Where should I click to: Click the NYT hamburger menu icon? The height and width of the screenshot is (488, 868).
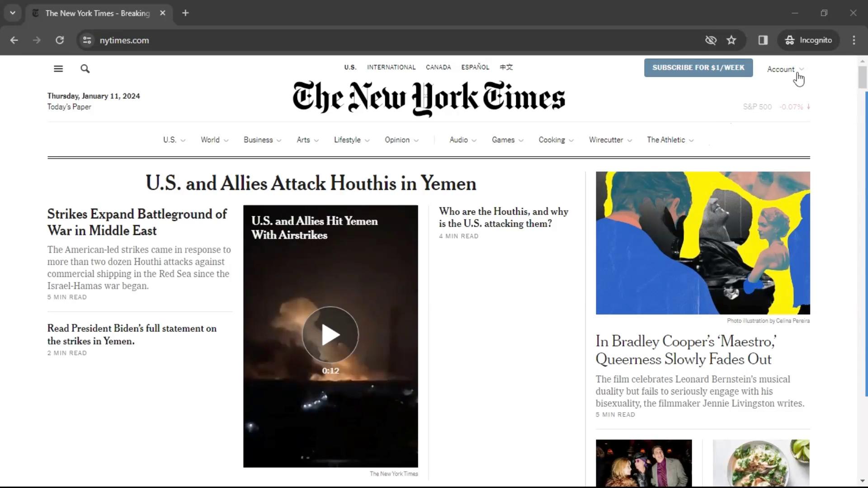58,69
